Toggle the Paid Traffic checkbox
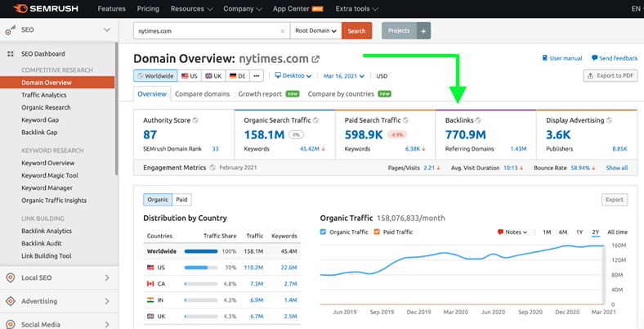 (377, 232)
